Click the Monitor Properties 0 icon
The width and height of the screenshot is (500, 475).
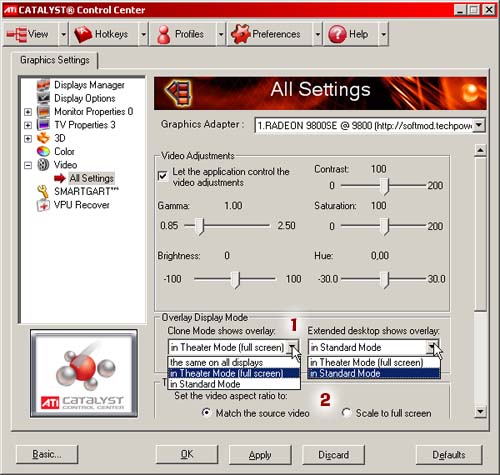click(x=43, y=111)
